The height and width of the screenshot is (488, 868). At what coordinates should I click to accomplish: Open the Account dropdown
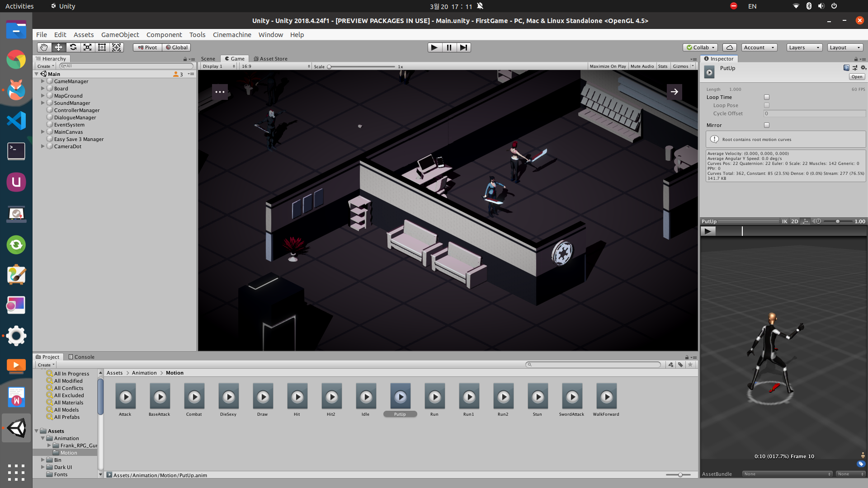(759, 47)
